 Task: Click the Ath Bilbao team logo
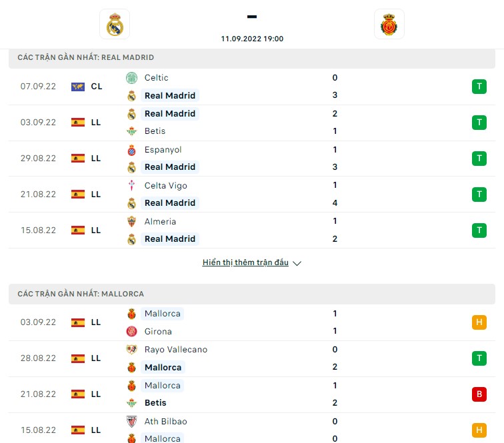(131, 421)
